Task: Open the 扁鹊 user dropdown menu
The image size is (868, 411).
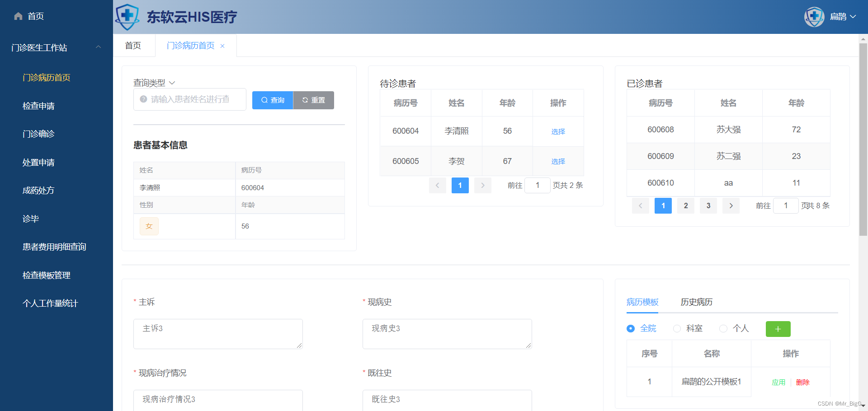Action: click(843, 17)
